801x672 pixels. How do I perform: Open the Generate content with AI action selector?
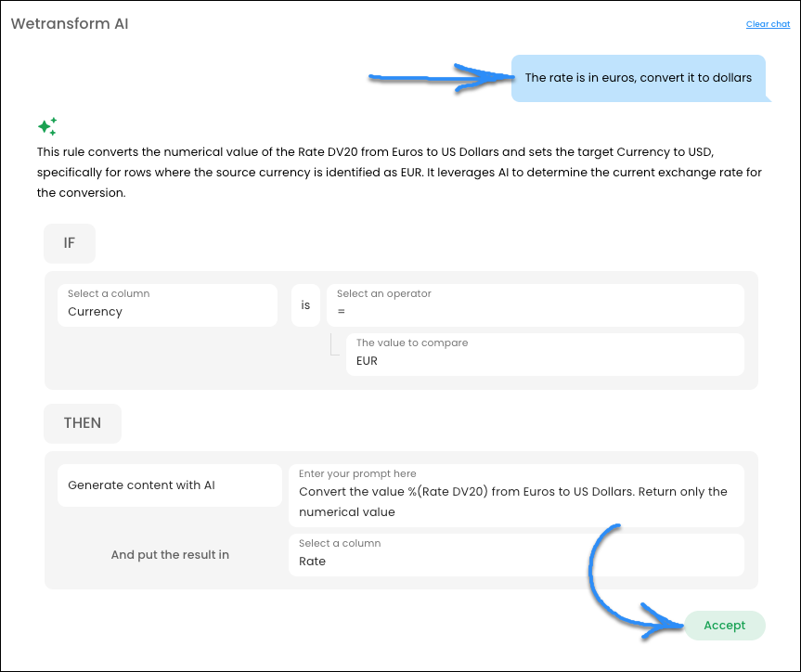tap(169, 485)
